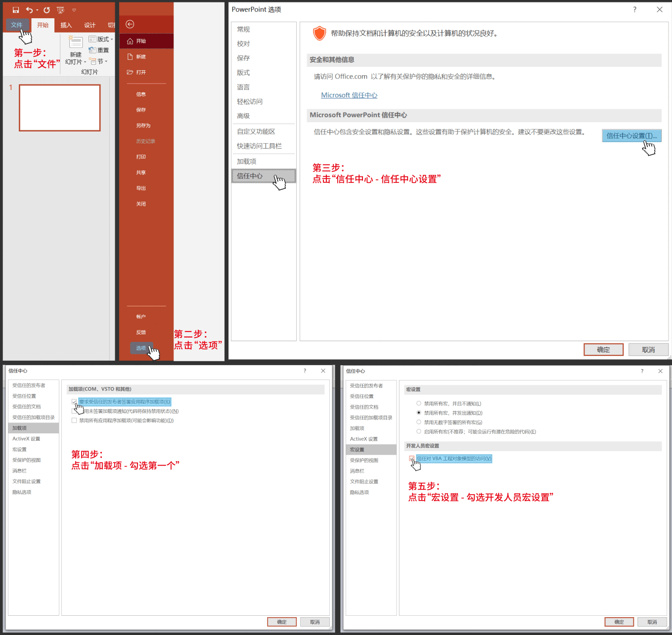Open the Customize Quick Access Toolbar dropdown
Image resolution: width=672 pixels, height=635 pixels.
(74, 10)
